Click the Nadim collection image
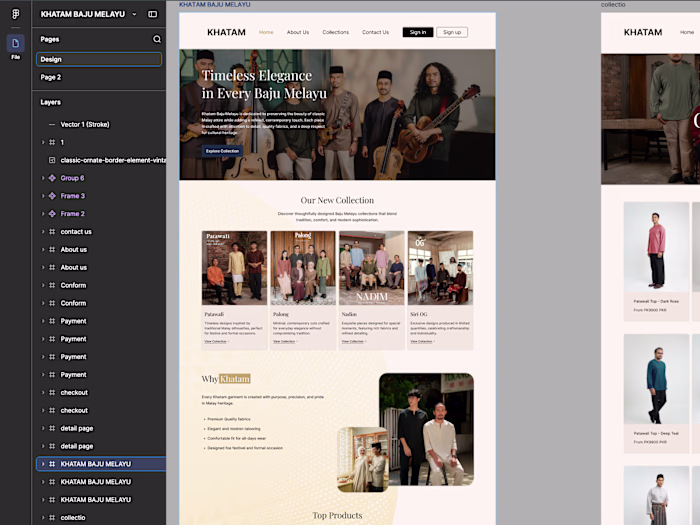 point(372,268)
